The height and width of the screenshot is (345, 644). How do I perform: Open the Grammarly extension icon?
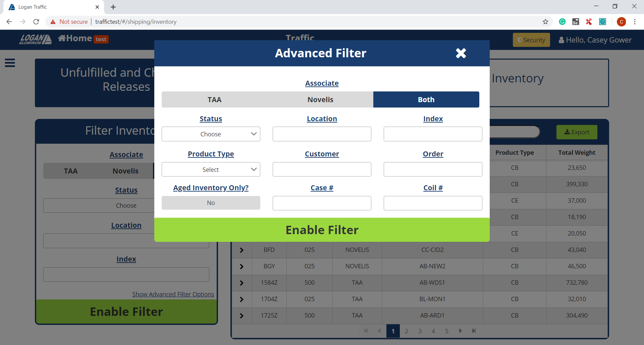(x=562, y=22)
